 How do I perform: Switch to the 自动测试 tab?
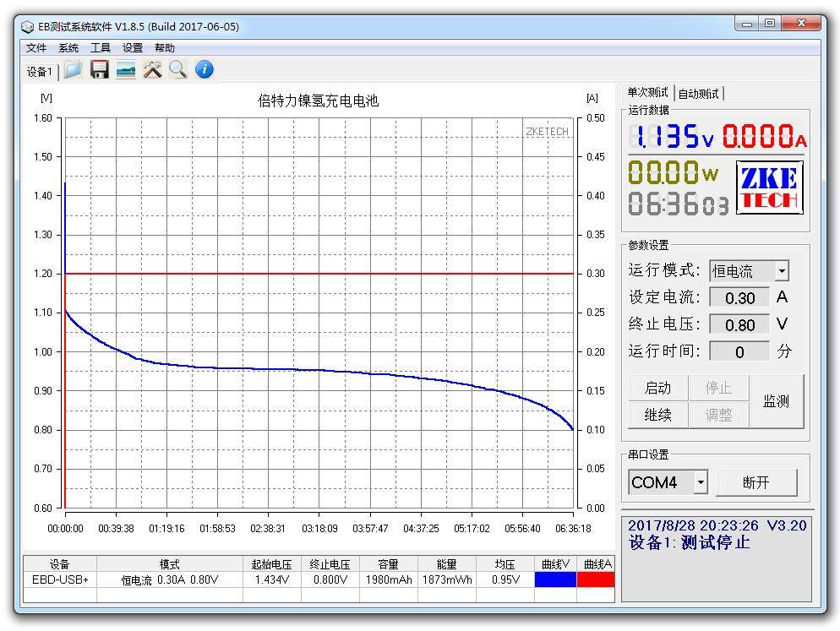pos(699,94)
